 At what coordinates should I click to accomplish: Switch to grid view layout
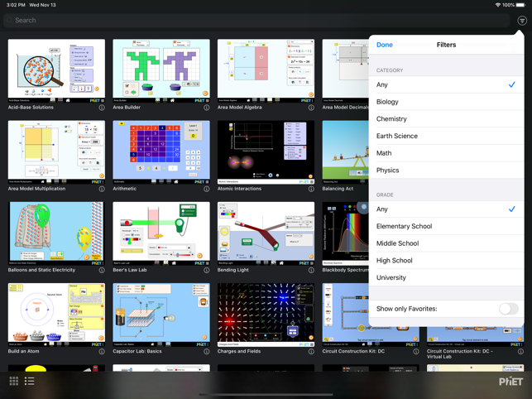pos(14,381)
